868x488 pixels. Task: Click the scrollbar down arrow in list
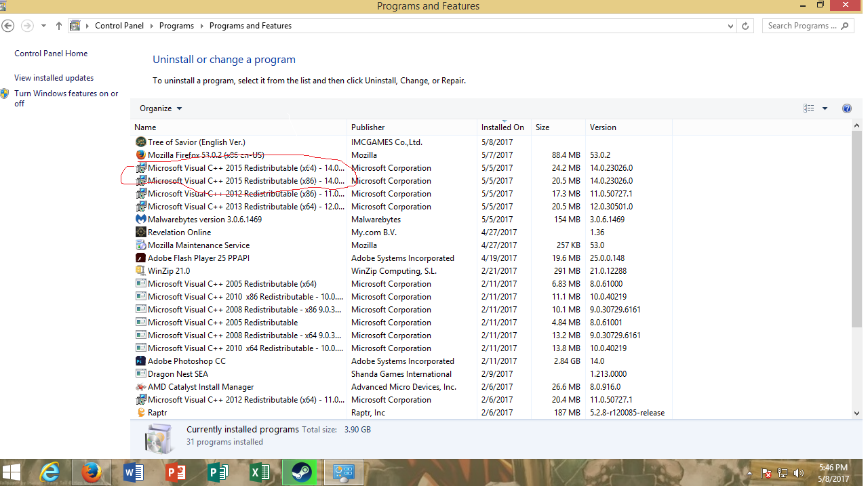tap(857, 413)
